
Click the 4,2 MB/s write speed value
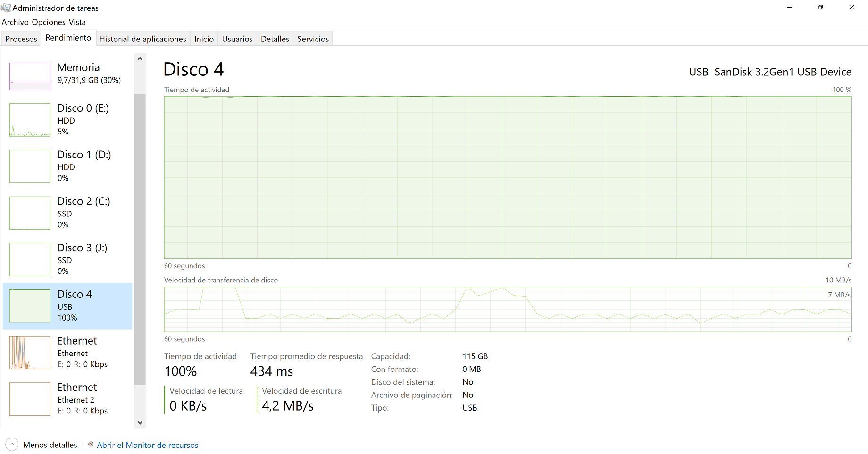pyautogui.click(x=288, y=406)
